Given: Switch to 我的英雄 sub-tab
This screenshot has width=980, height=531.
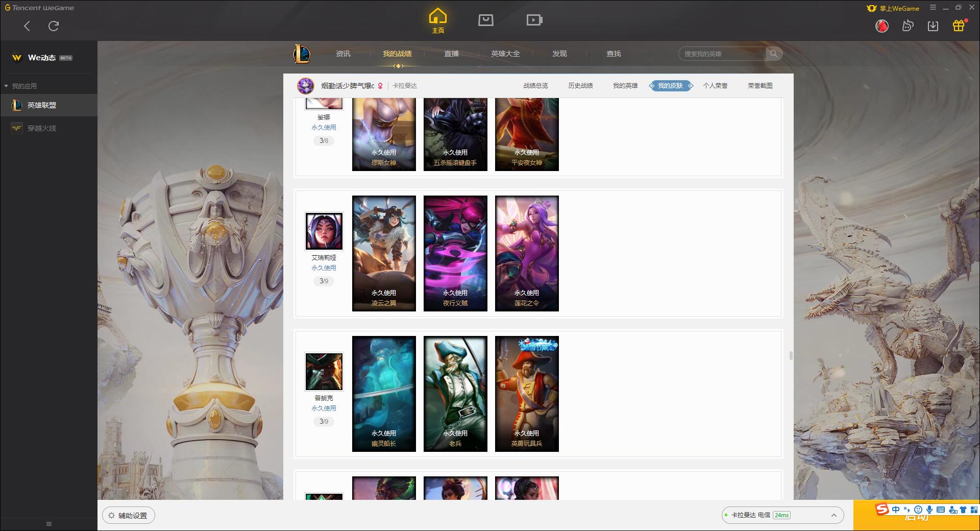Looking at the screenshot, I should (x=625, y=86).
